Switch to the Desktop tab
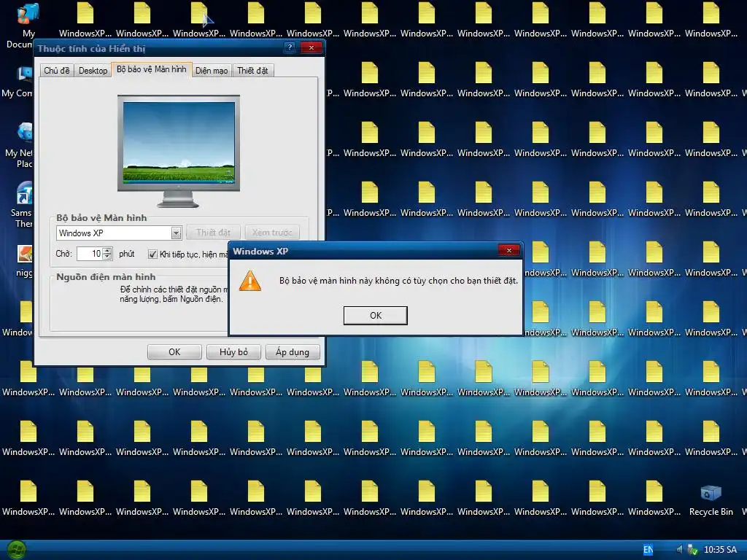 [93, 71]
